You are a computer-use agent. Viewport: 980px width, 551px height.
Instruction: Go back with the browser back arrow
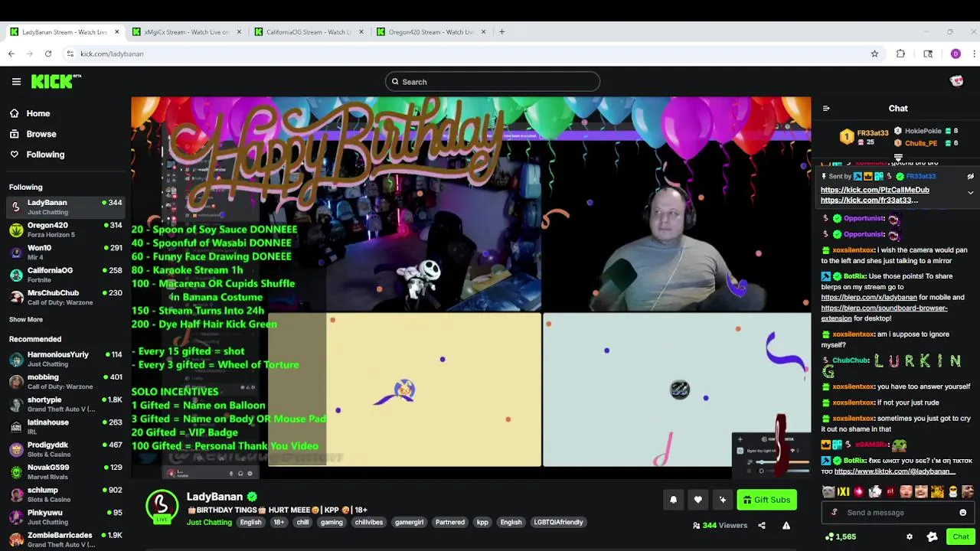pos(11,54)
